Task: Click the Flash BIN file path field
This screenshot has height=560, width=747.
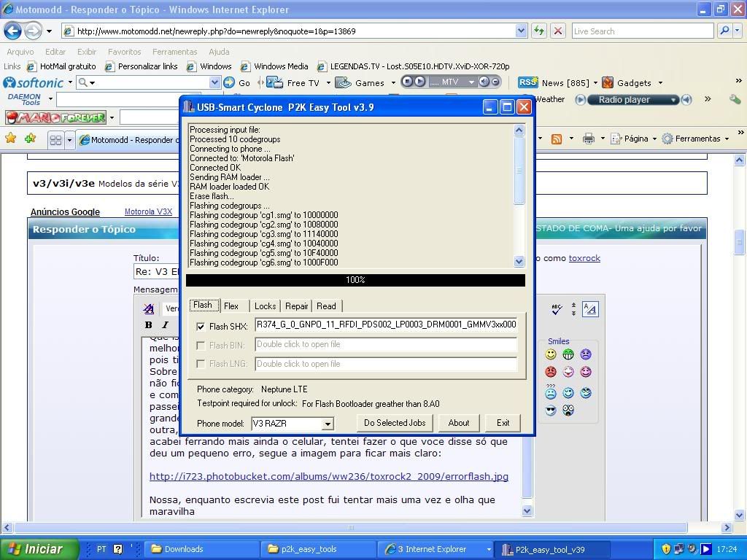Action: point(386,344)
